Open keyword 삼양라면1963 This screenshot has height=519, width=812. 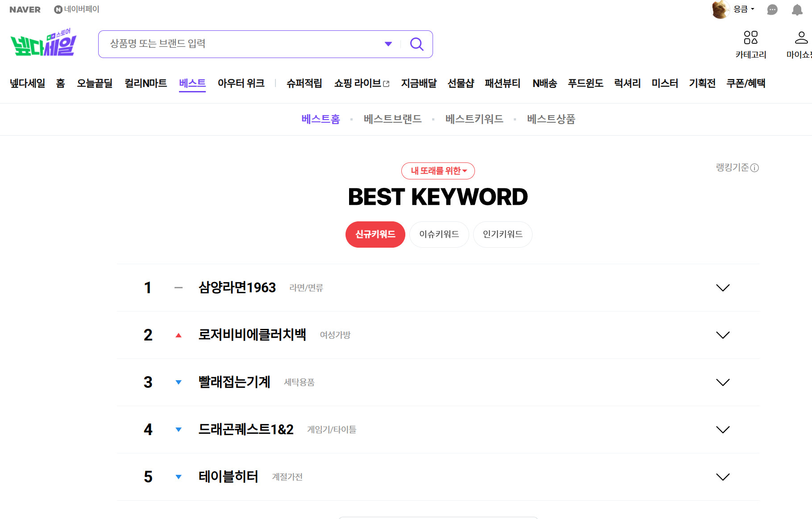(x=237, y=288)
